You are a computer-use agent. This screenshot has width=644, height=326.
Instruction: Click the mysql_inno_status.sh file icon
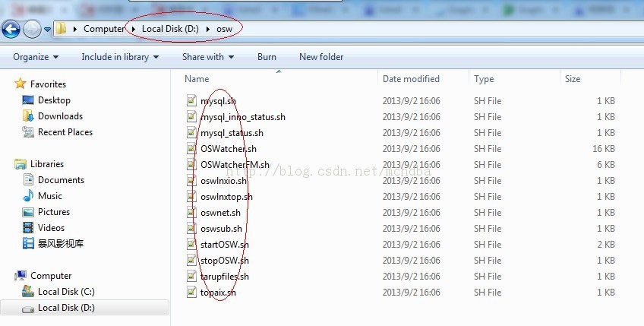191,116
